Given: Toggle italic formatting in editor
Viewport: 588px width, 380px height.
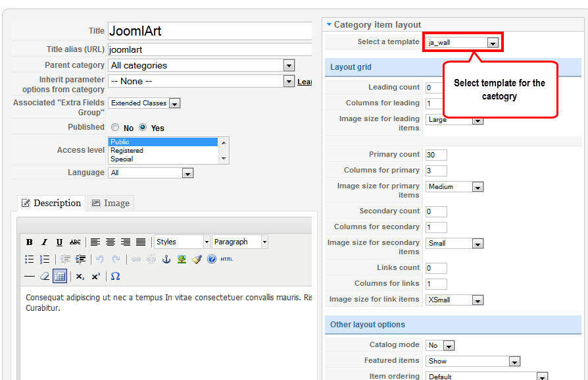Looking at the screenshot, I should tap(44, 242).
